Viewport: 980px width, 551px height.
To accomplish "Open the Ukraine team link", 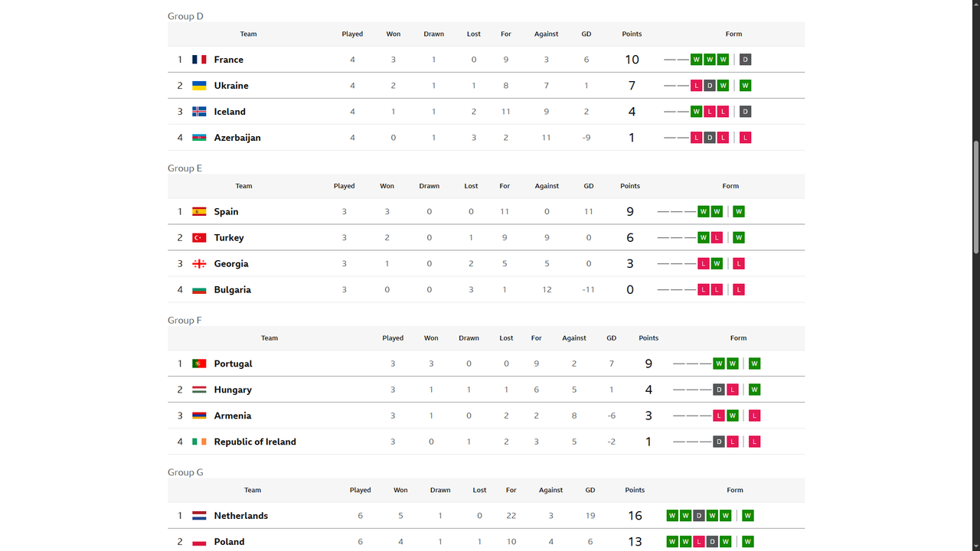I will point(231,86).
